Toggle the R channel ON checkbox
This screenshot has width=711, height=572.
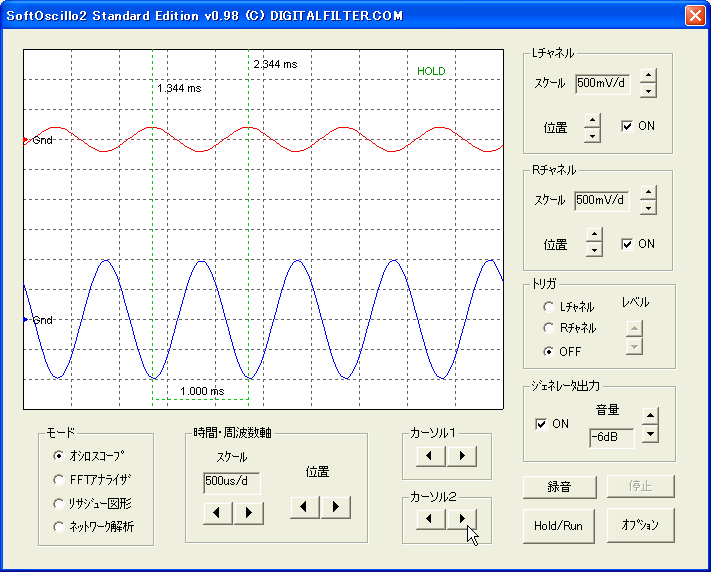tap(627, 244)
